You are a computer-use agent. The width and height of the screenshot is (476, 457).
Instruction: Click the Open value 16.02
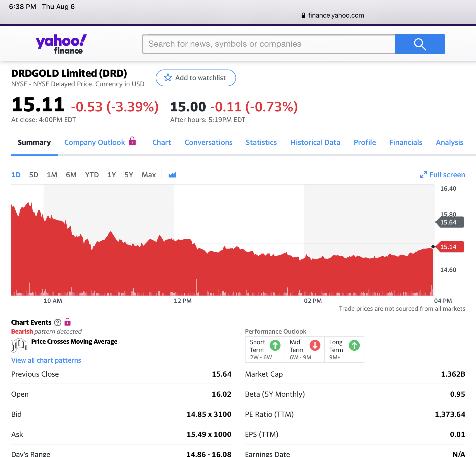222,394
